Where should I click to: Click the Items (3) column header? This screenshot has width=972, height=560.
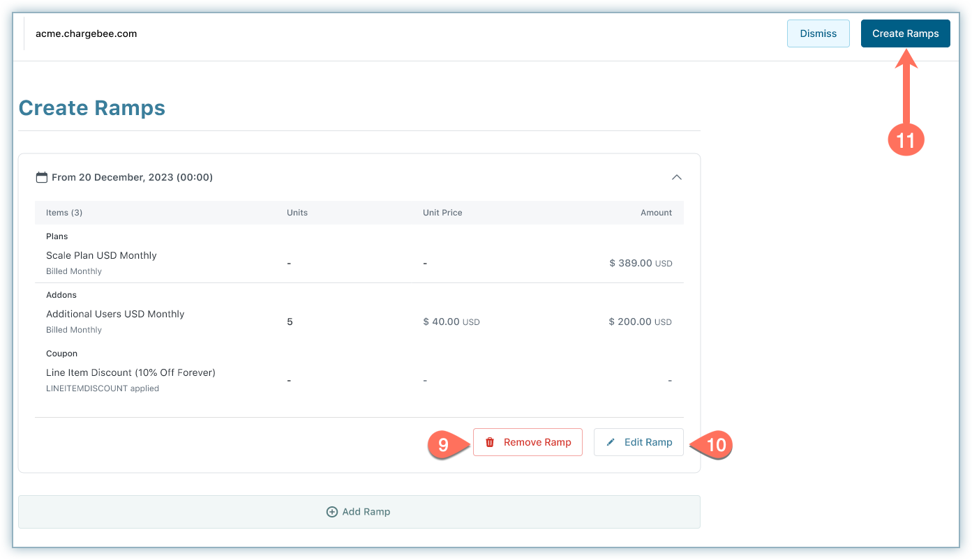(x=64, y=213)
